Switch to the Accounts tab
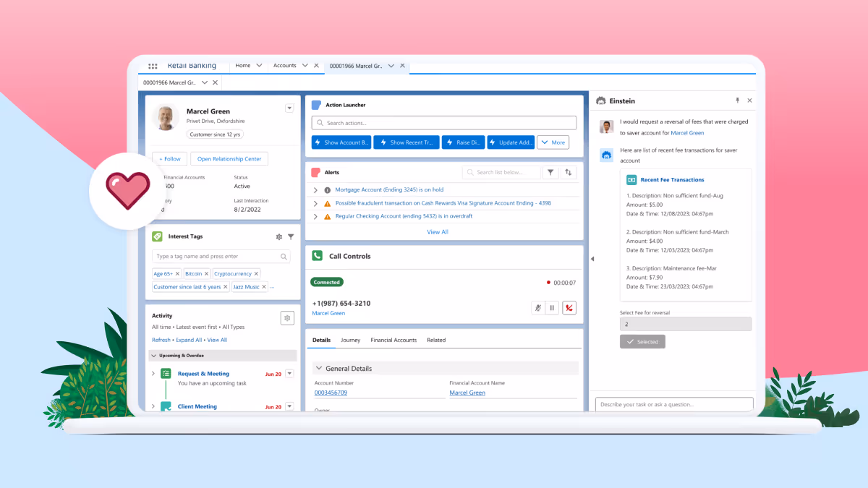The width and height of the screenshot is (868, 488). 285,66
